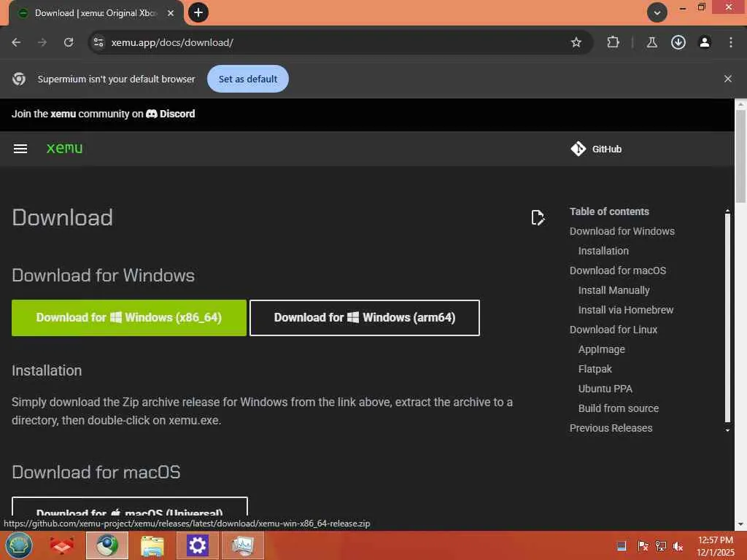Viewport: 747px width, 560px height.
Task: Open the Start menu orb
Action: [18, 545]
